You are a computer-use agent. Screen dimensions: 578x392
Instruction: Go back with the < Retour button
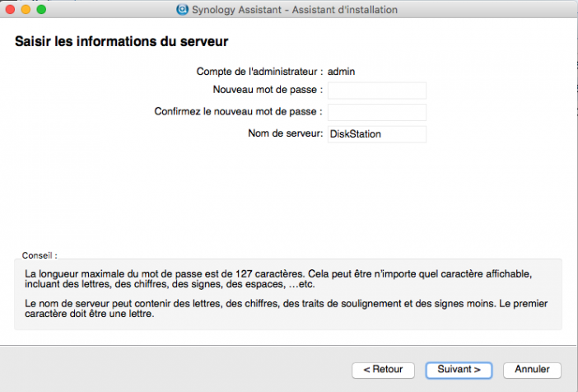click(x=383, y=370)
